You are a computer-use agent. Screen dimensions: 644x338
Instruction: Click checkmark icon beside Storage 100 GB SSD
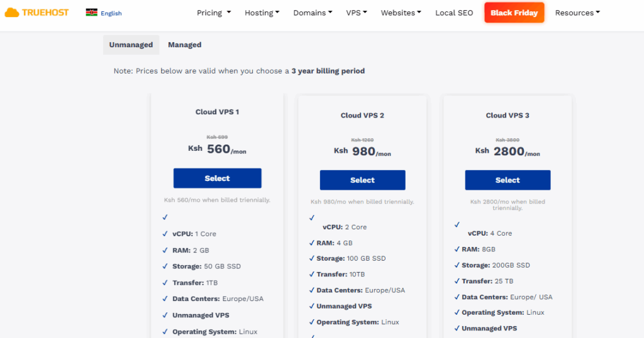point(311,258)
